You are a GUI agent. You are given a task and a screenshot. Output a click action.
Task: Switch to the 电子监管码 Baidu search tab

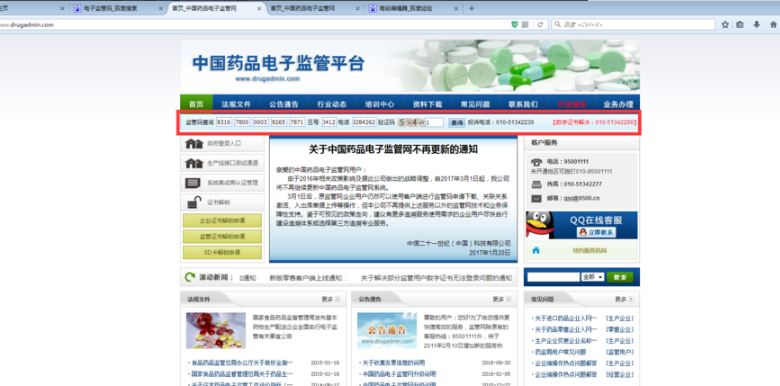[116, 8]
